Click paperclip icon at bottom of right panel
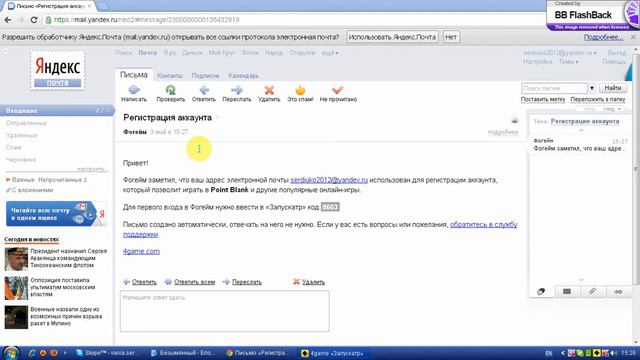640x360 pixels. pos(592,291)
